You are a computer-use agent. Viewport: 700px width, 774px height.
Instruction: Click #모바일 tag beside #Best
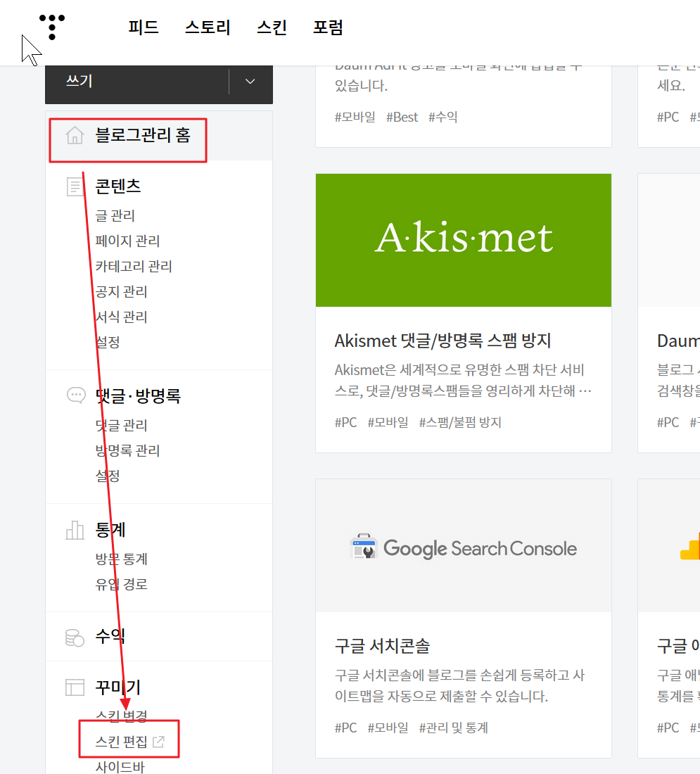355,117
